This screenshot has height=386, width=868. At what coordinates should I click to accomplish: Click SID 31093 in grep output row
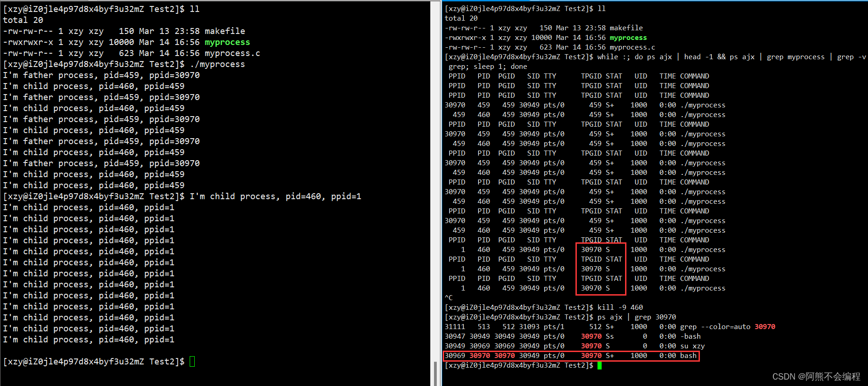529,327
